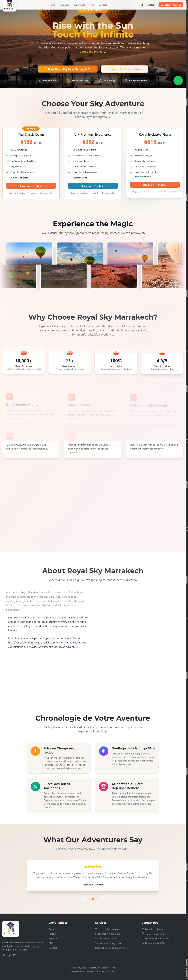Open the Twitter icon in footer
This screenshot has width=188, height=980.
pyautogui.click(x=14, y=955)
